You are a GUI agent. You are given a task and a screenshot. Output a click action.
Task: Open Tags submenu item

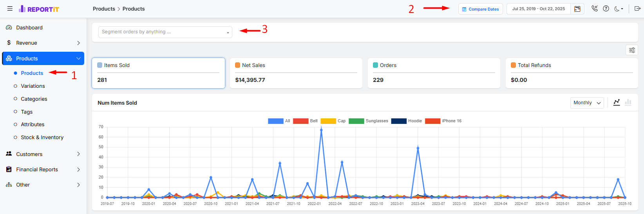pos(27,112)
